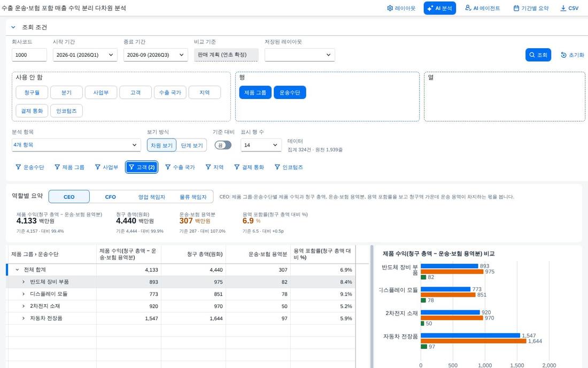Viewport: 588px width, 368px height.
Task: Open 기간별 요약 calendar view
Action: tap(531, 8)
